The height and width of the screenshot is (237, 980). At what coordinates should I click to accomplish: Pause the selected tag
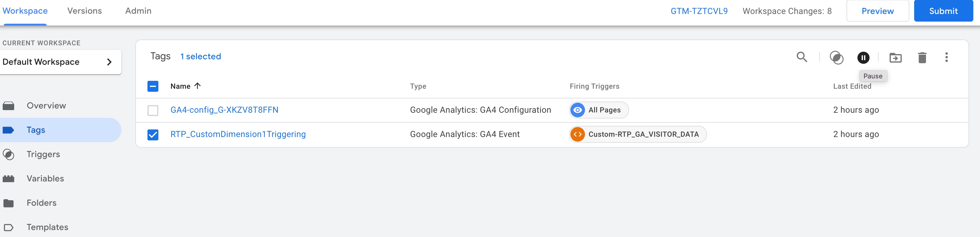click(863, 57)
